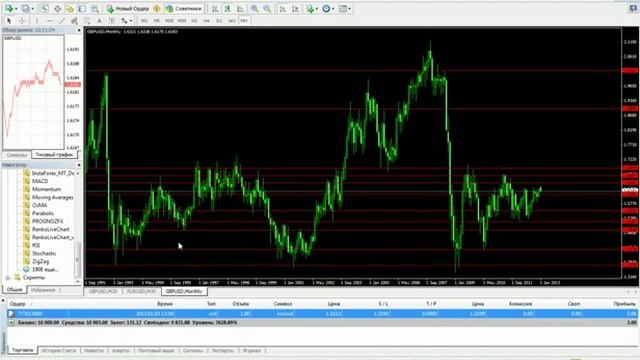Click the GBPUSD tick chart thumbnail
This screenshot has height=360, width=640.
click(x=33, y=92)
